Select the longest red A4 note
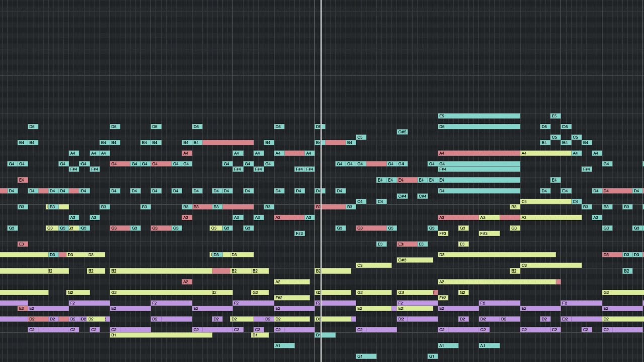 (479, 153)
